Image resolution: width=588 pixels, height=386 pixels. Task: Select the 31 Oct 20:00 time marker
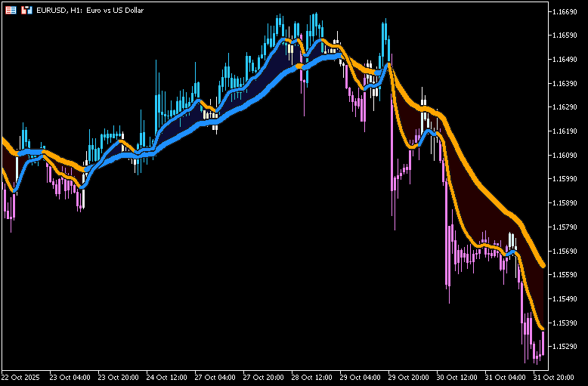[552, 377]
